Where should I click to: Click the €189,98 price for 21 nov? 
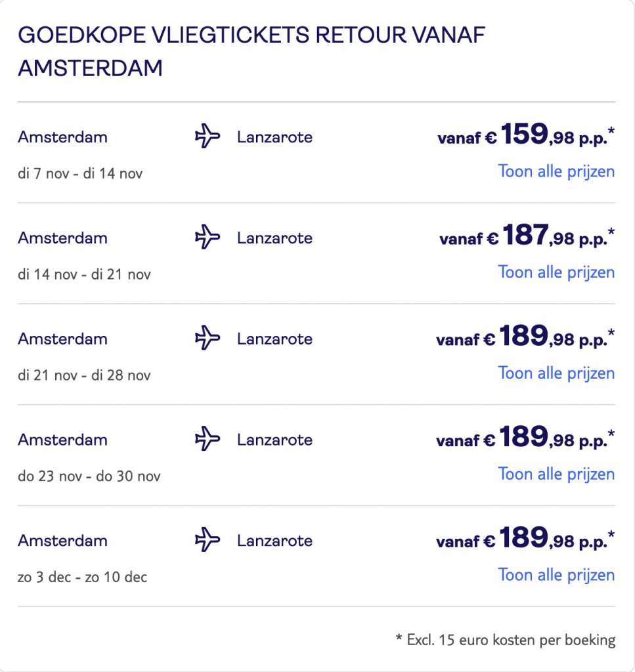(x=525, y=337)
